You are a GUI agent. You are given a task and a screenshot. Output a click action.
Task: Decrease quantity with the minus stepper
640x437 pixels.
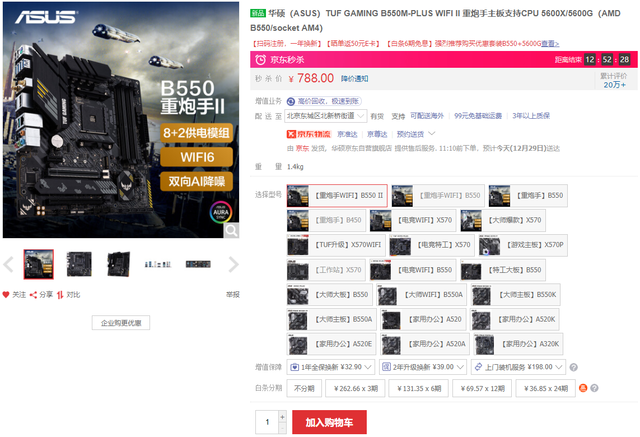click(282, 428)
